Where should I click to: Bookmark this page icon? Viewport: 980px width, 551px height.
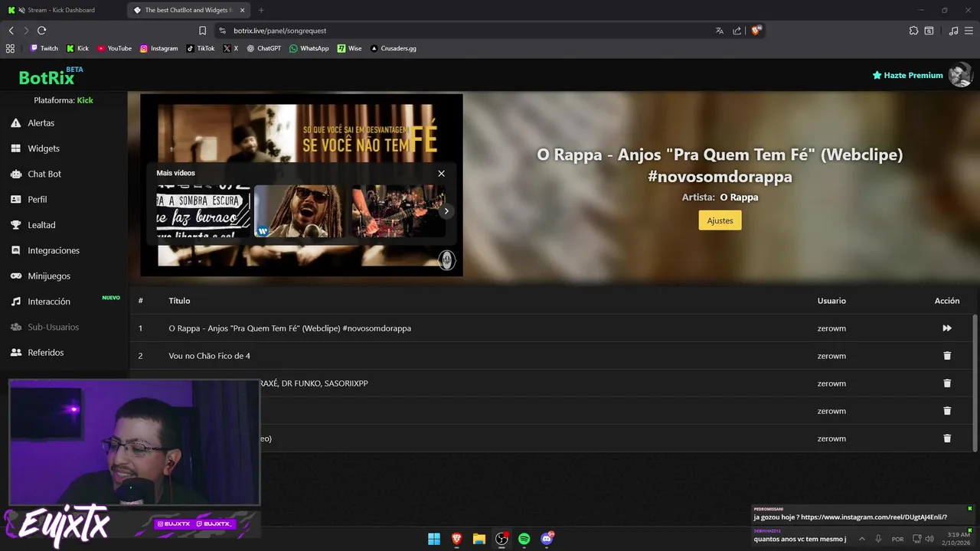point(202,31)
